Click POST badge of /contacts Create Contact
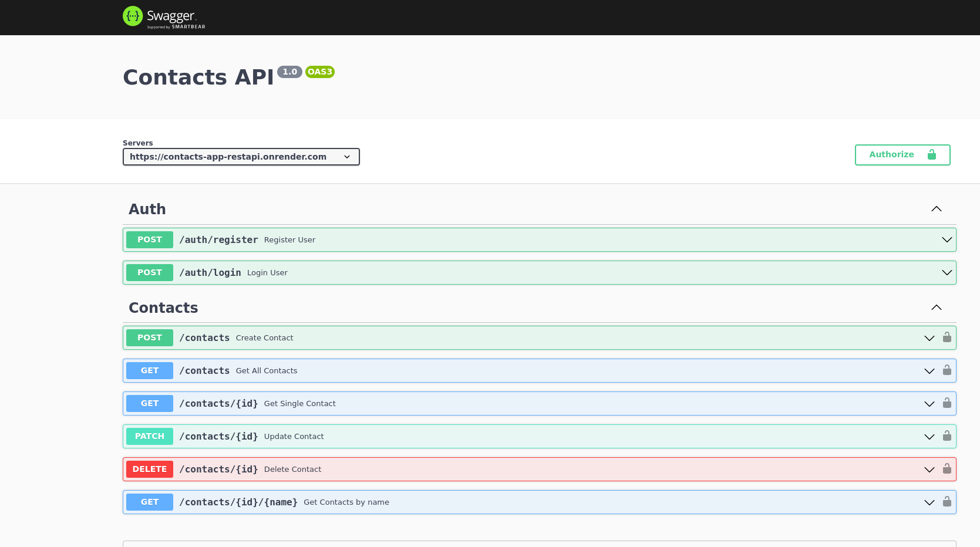Viewport: 980px width, 547px height. coord(150,337)
